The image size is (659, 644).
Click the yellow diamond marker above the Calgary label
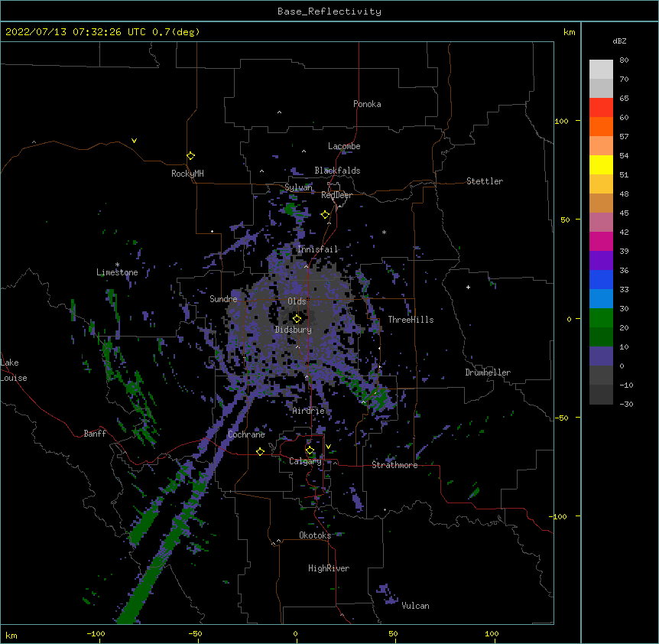tap(310, 450)
